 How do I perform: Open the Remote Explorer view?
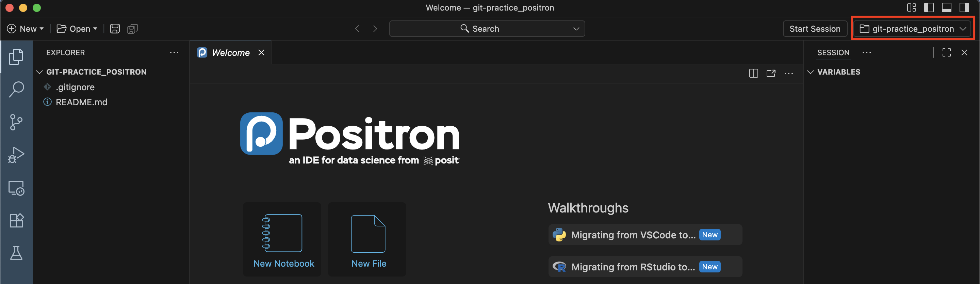16,188
